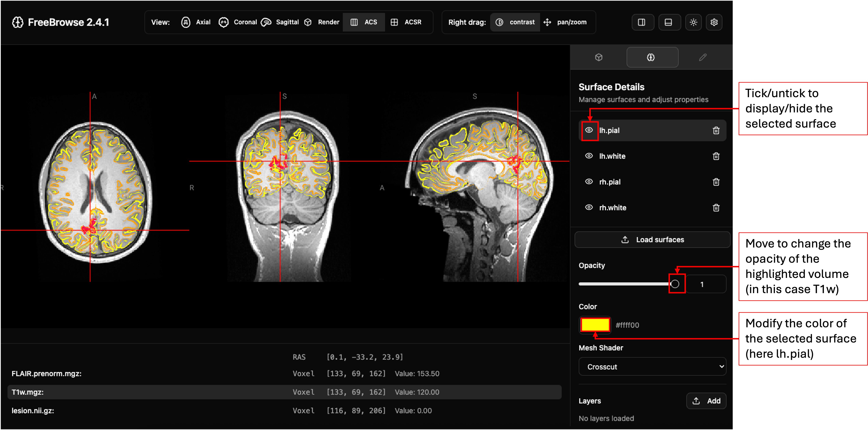The image size is (868, 430).
Task: Select the ACSR four-panel layout
Action: click(x=406, y=22)
